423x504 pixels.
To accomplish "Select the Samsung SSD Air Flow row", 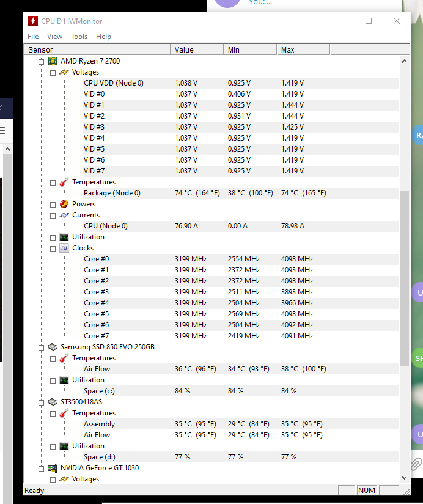I will pyautogui.click(x=241, y=369).
